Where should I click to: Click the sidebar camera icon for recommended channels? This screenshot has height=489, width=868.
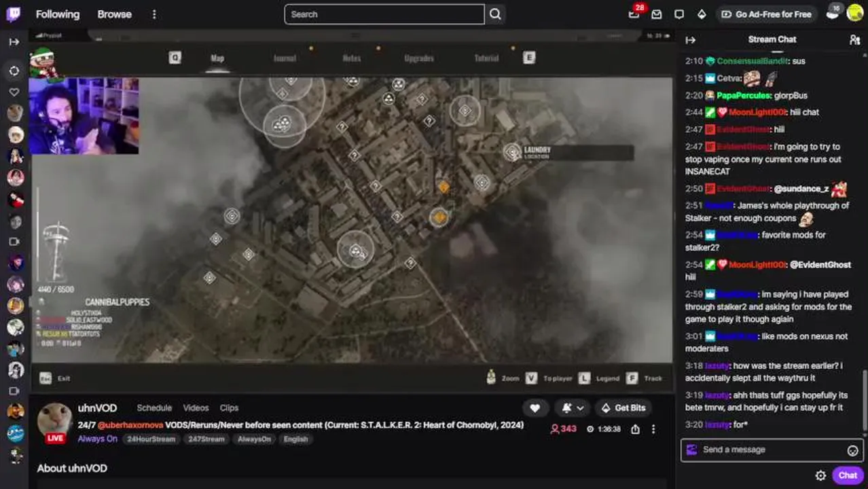tap(14, 241)
